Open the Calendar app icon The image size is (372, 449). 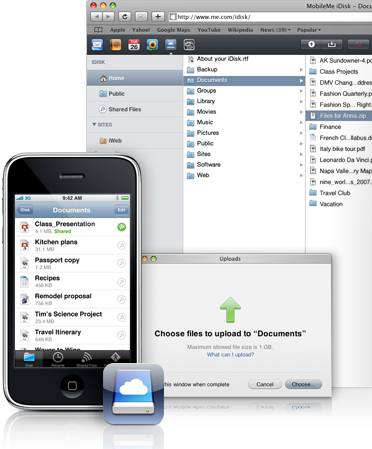[134, 44]
